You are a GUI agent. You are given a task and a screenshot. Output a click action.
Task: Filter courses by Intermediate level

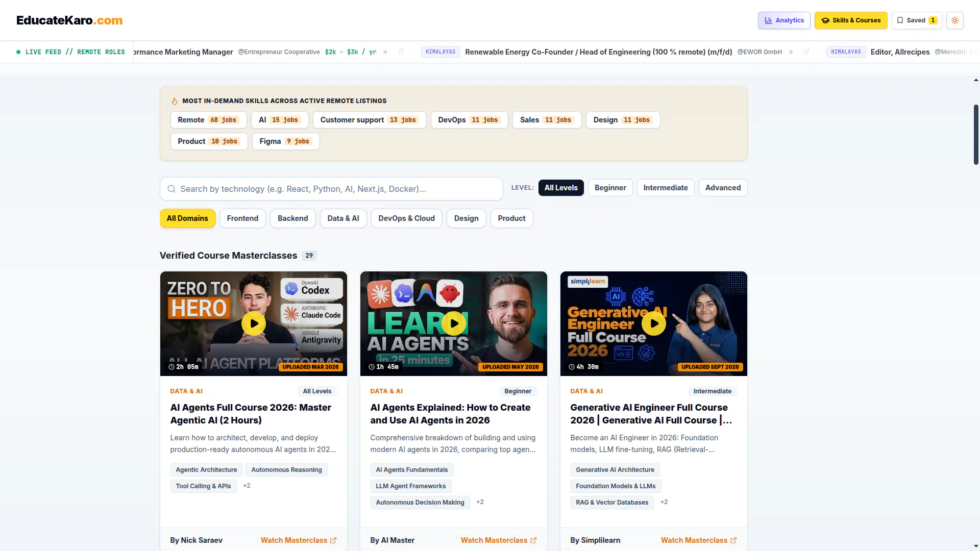point(666,188)
